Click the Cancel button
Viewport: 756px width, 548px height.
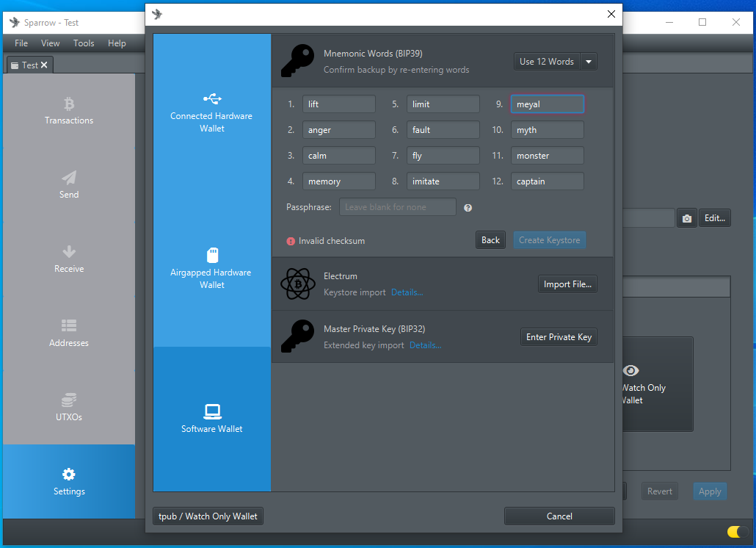coord(559,516)
